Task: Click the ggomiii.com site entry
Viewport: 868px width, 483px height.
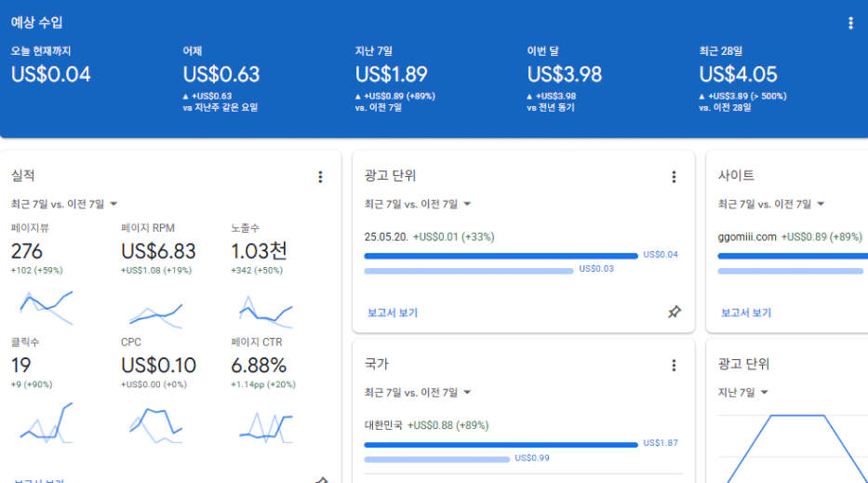Action: tap(746, 237)
